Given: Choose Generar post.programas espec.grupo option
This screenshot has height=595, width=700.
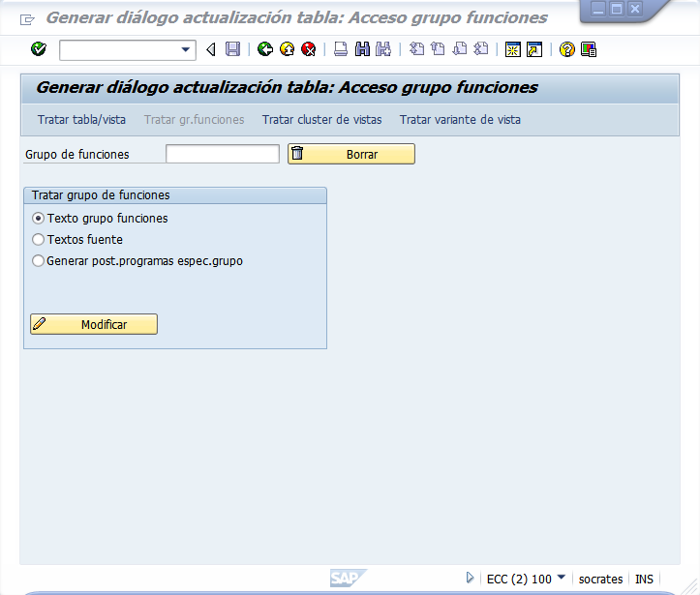Looking at the screenshot, I should pos(39,261).
